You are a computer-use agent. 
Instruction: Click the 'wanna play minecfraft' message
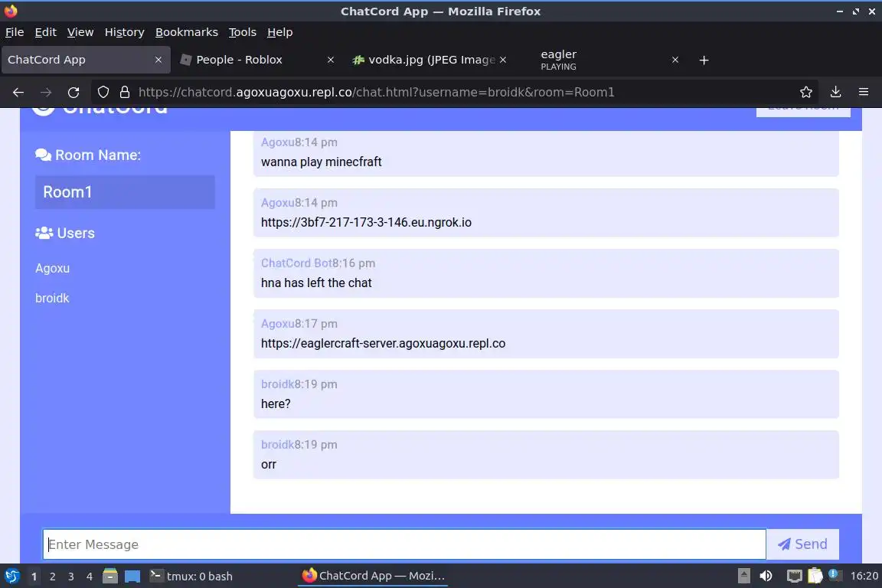322,162
